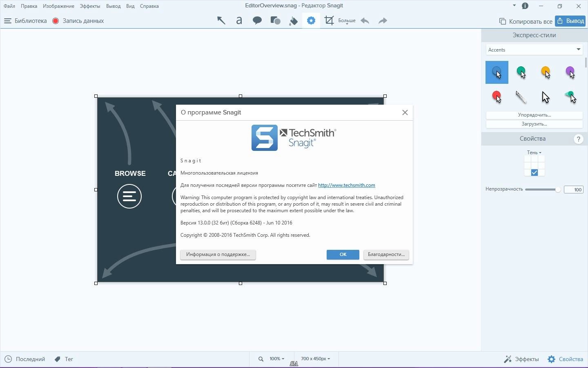The width and height of the screenshot is (588, 368).
Task: Open the Файл menu
Action: click(x=9, y=6)
